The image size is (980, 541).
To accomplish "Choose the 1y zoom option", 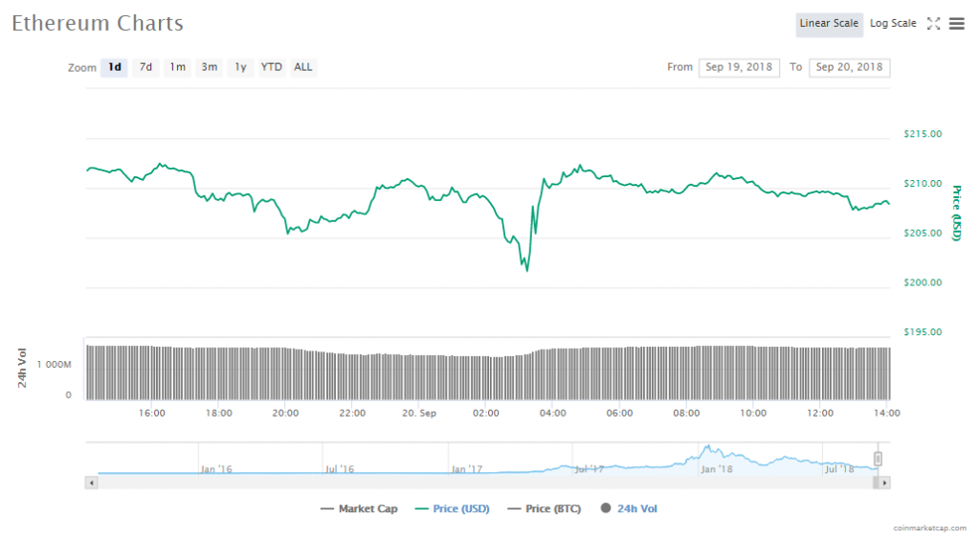I will 240,68.
